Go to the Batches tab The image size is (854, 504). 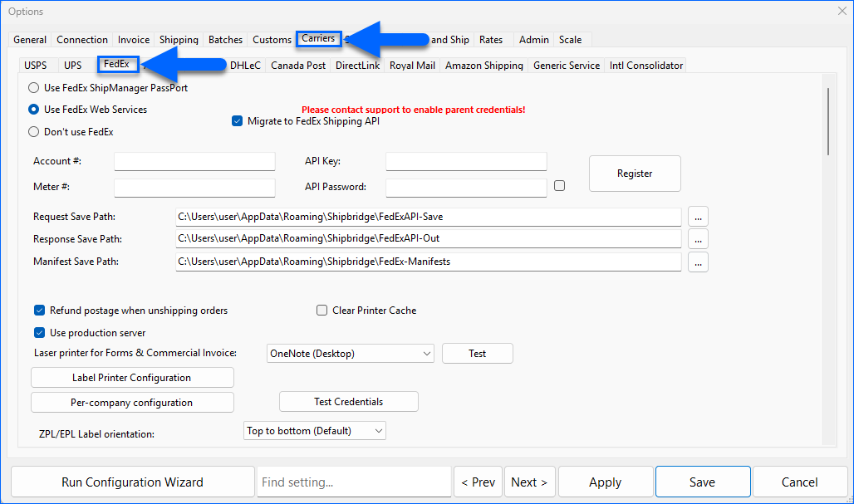225,40
